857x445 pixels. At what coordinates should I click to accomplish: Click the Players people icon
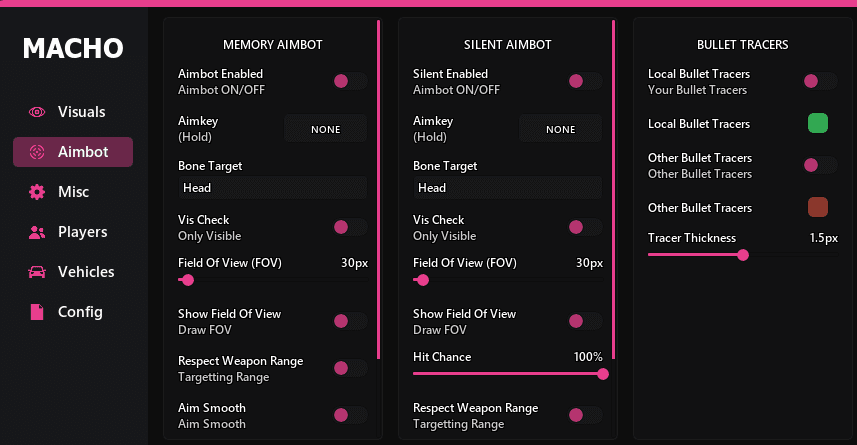(x=37, y=232)
